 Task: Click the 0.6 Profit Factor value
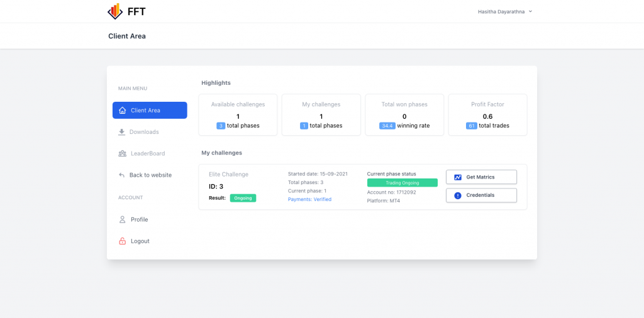pyautogui.click(x=487, y=116)
